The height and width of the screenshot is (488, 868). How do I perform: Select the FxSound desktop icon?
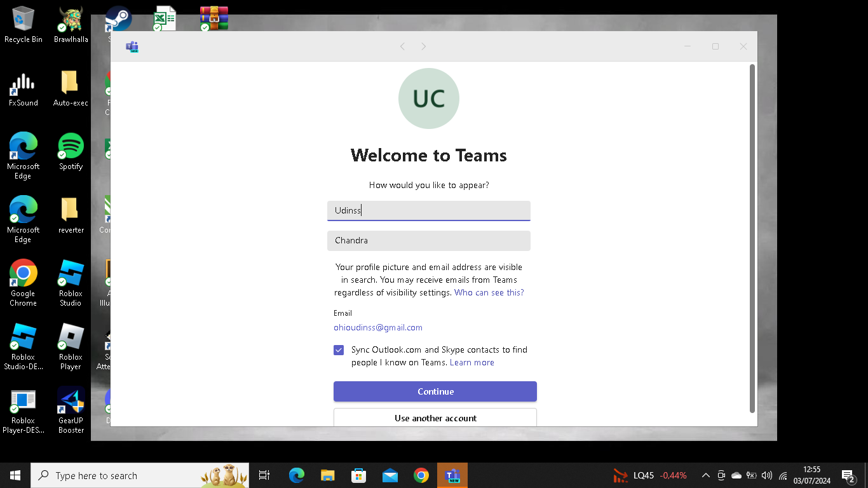coord(24,88)
